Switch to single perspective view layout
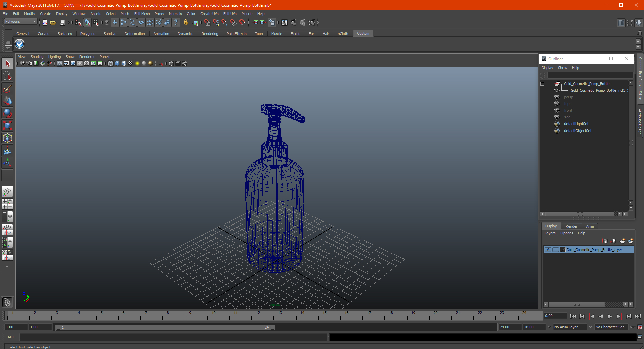The height and width of the screenshot is (349, 644). click(x=7, y=192)
